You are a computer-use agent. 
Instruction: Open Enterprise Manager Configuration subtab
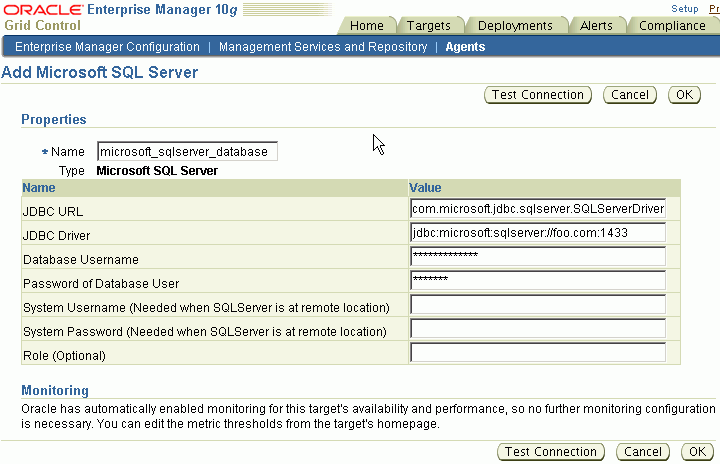click(107, 47)
